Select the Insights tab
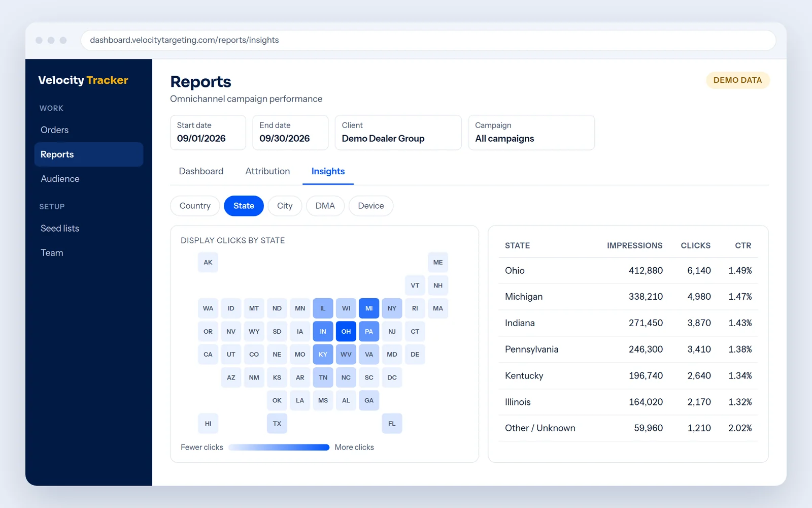812x508 pixels. coord(328,172)
